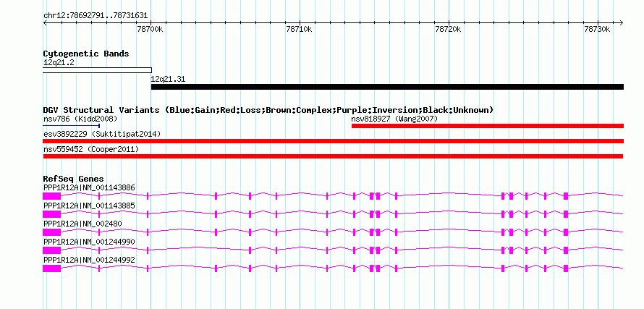Click the red nsv818927 loss bar
Image resolution: width=644 pixels, height=309 pixels.
(488, 126)
